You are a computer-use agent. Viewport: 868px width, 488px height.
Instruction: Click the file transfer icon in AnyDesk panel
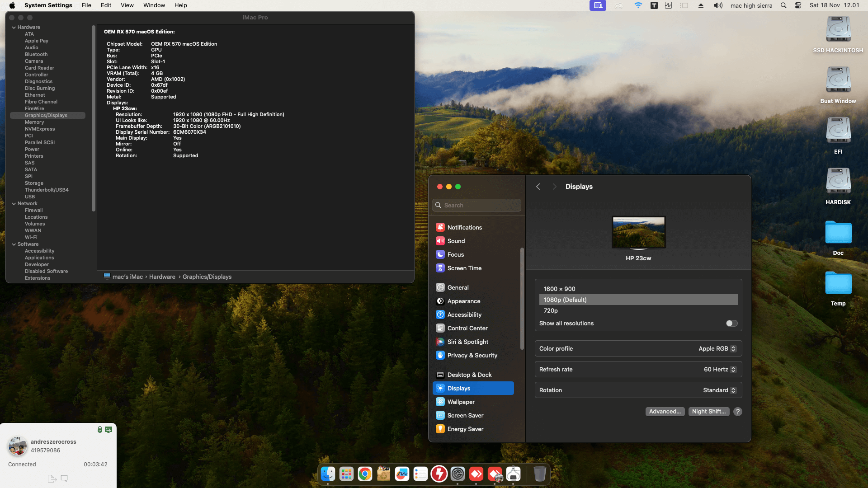(52, 479)
